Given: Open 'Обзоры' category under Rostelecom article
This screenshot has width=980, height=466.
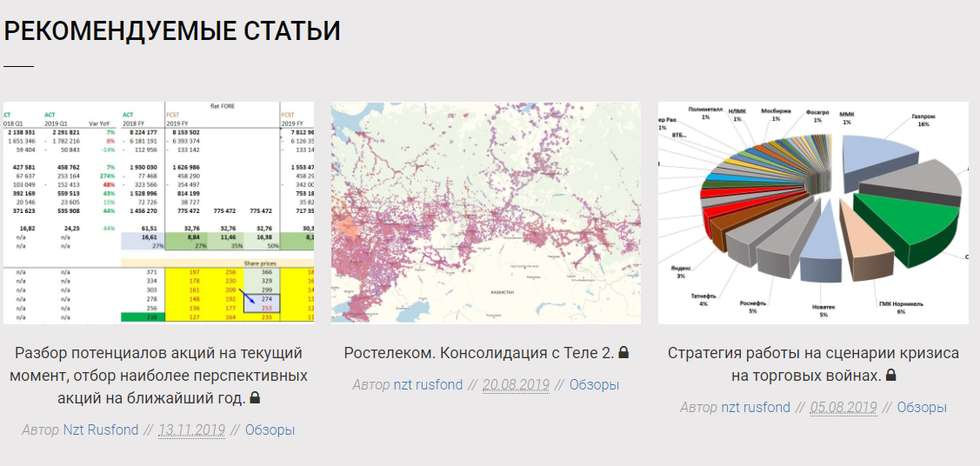Looking at the screenshot, I should pos(594,384).
